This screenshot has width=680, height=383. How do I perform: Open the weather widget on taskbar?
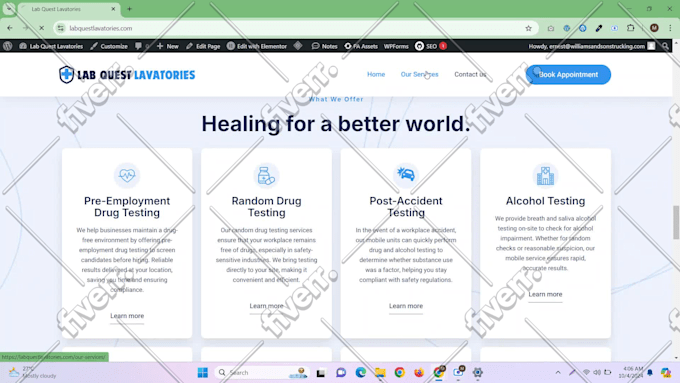pyautogui.click(x=33, y=372)
